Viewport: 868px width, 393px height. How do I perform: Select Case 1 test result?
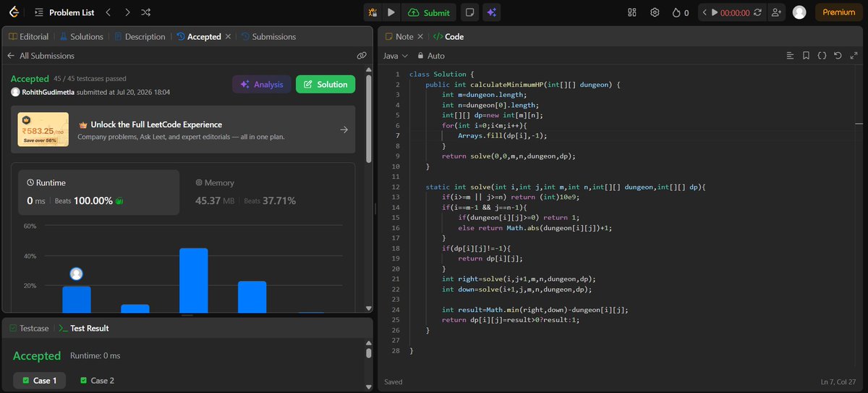point(39,380)
